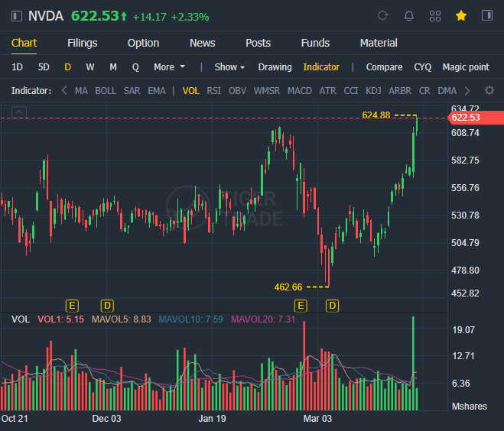Click the MAVOL20 7.31 value
The height and width of the screenshot is (431, 504).
(263, 319)
